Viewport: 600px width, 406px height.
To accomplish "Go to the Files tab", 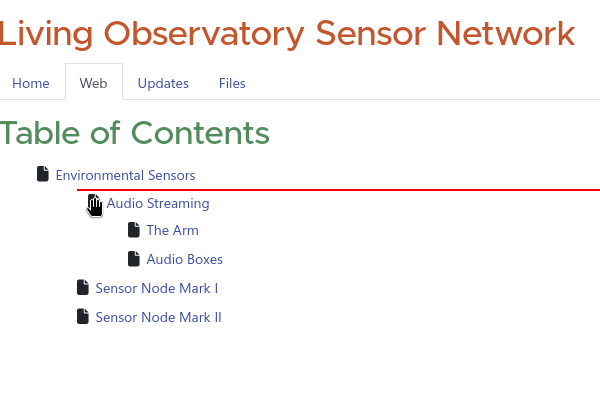I will [x=232, y=83].
